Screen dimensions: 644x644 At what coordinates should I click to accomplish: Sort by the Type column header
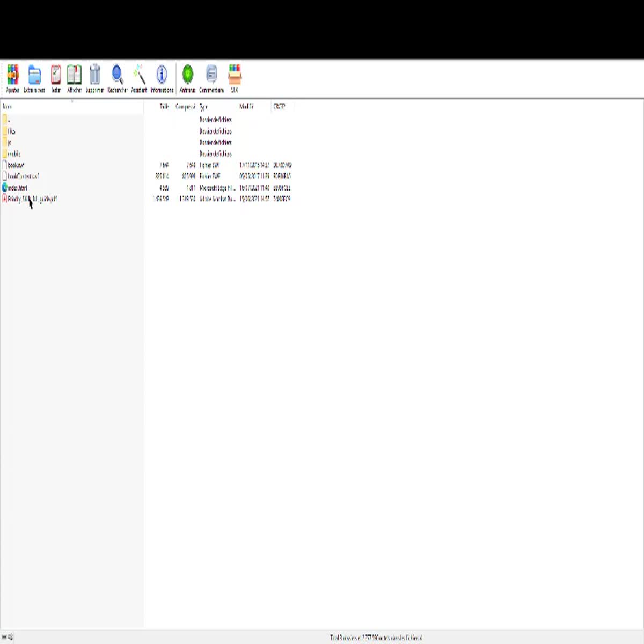point(203,107)
